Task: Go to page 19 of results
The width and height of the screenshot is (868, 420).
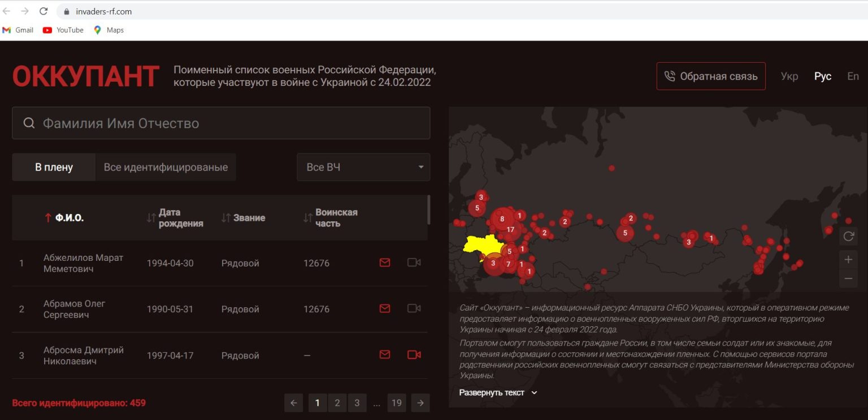Action: click(396, 403)
